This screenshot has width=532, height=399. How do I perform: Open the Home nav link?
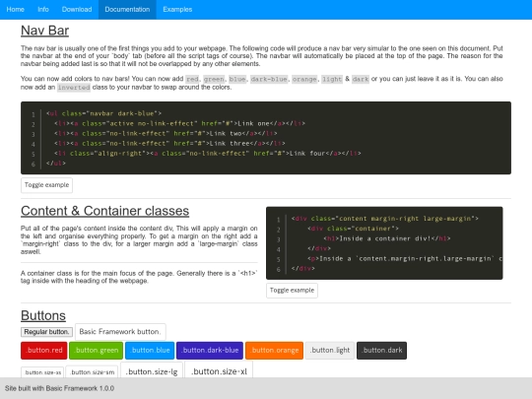(x=15, y=10)
